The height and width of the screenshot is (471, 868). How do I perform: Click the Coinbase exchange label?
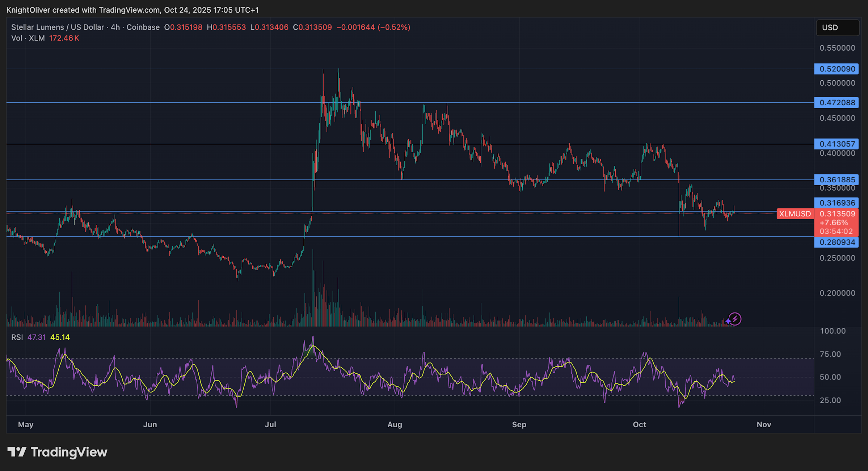click(143, 27)
